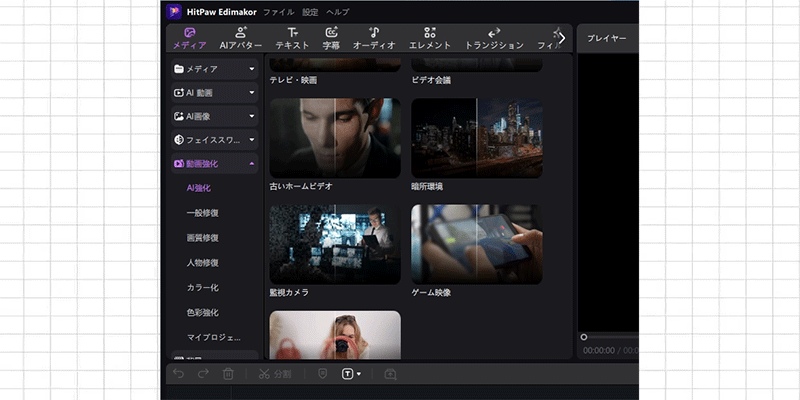Select 一般修復 in sidebar
Image resolution: width=800 pixels, height=400 pixels.
coord(203,213)
